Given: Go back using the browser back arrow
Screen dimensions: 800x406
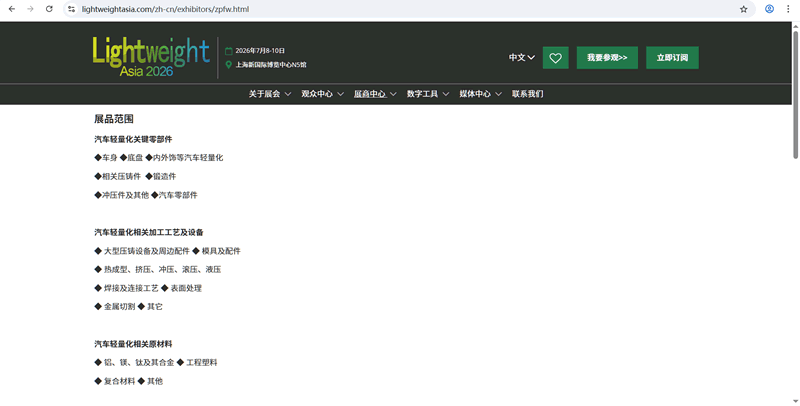Looking at the screenshot, I should 11,9.
